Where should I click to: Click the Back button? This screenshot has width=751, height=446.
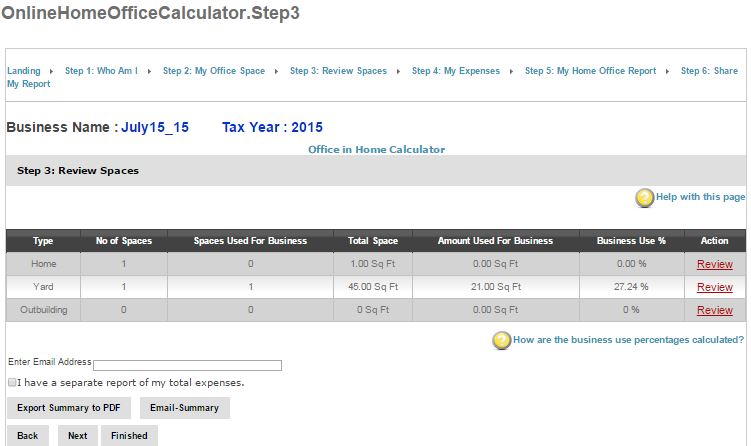(x=27, y=435)
